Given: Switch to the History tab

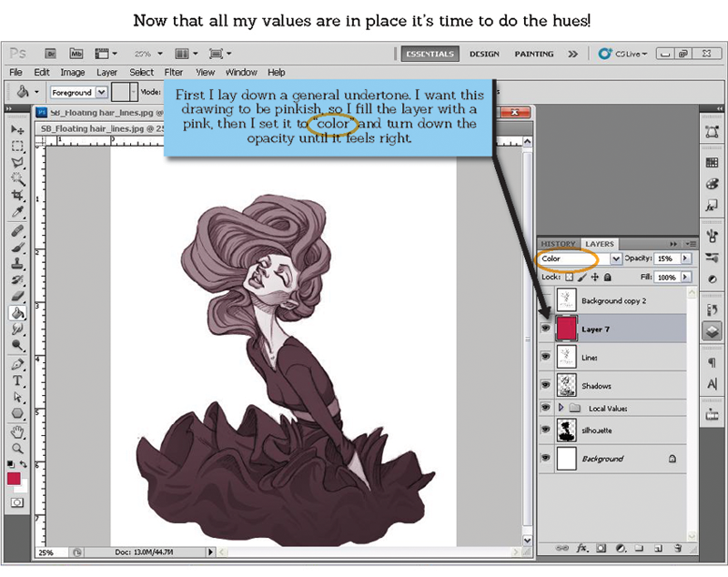Looking at the screenshot, I should pyautogui.click(x=558, y=244).
